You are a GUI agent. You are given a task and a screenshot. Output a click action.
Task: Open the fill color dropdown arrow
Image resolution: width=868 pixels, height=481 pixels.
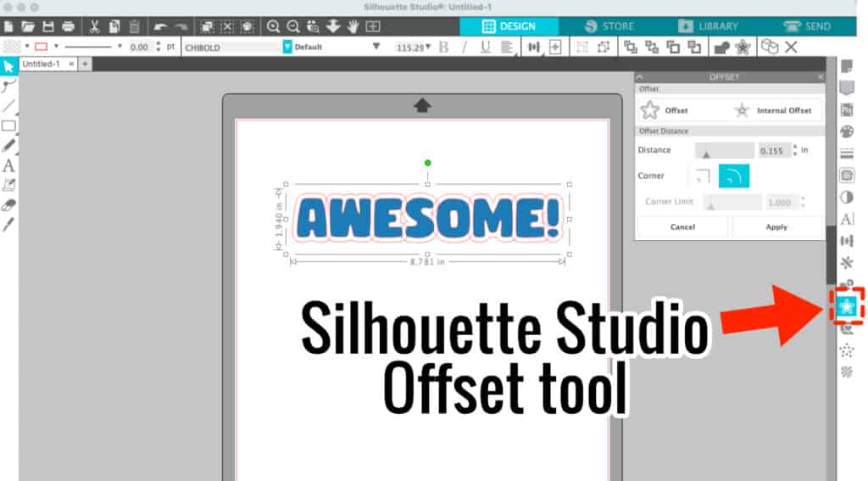tap(27, 47)
